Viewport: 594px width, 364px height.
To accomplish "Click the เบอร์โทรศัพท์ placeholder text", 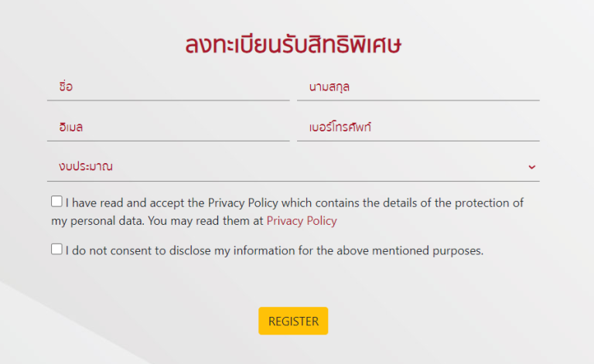I will pos(340,127).
